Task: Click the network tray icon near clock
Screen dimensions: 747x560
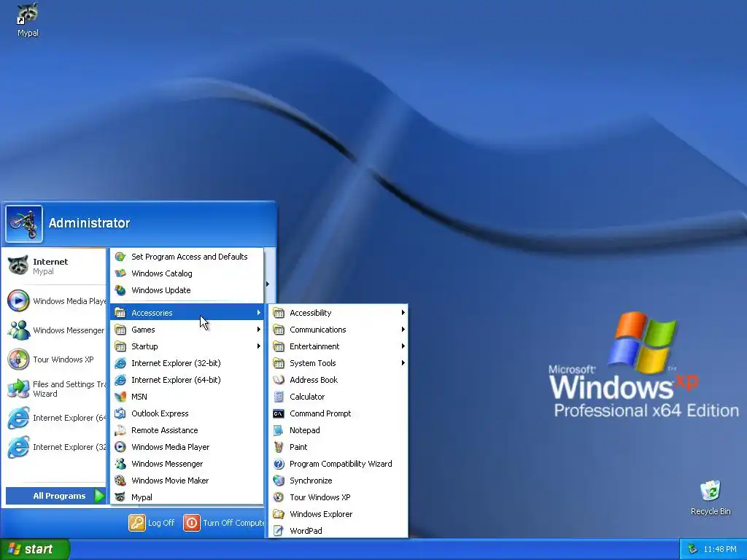Action: [692, 550]
